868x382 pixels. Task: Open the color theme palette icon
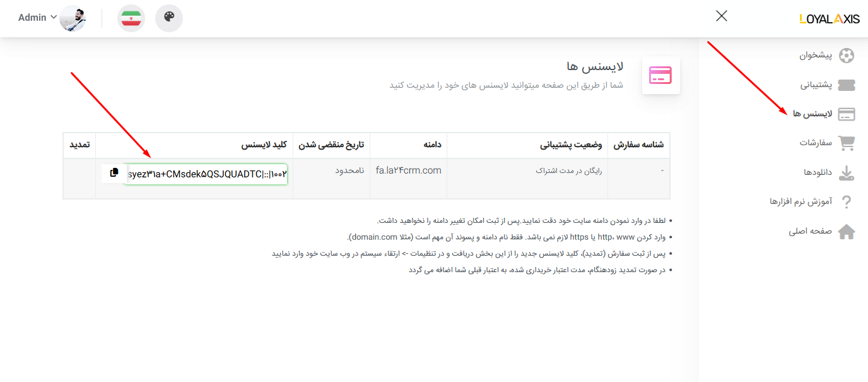pos(169,18)
